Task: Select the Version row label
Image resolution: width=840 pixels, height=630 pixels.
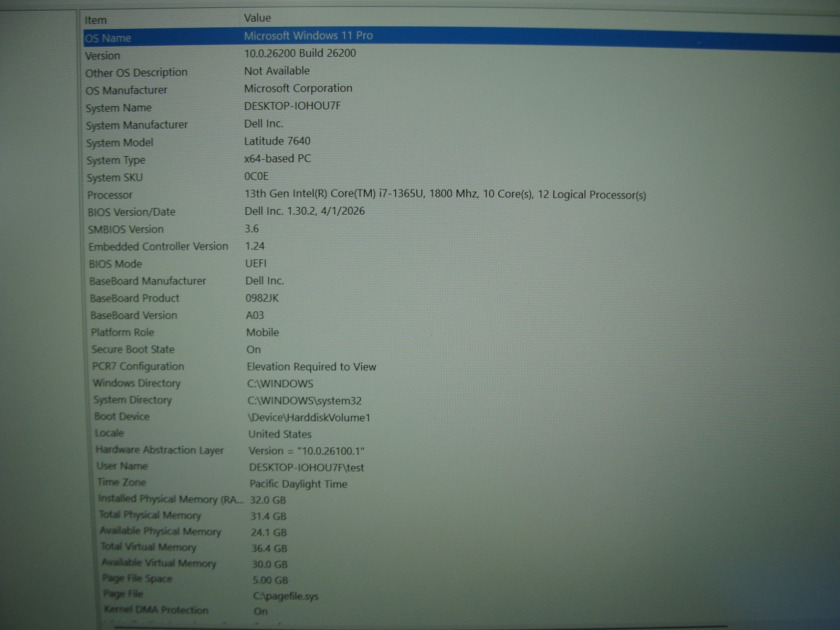Action: click(x=102, y=56)
